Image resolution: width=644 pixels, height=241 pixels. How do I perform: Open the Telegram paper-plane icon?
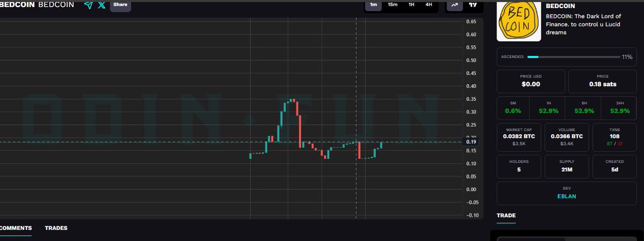tap(89, 5)
